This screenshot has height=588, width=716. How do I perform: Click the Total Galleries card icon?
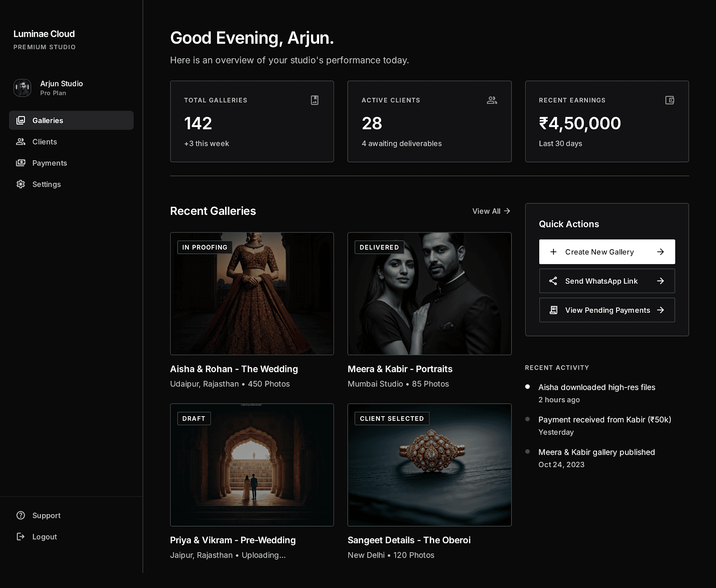click(315, 100)
